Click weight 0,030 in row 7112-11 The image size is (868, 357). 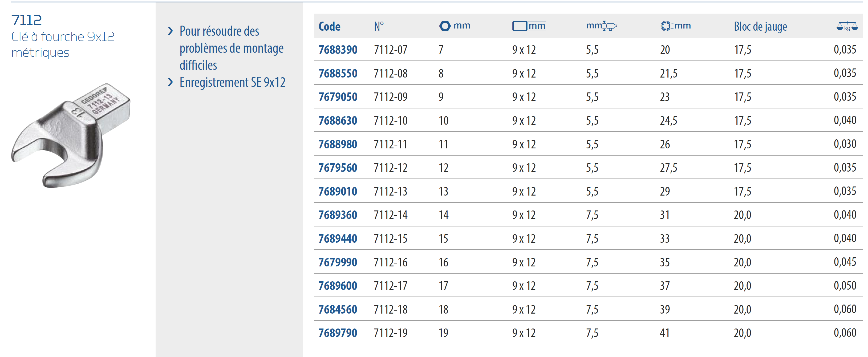click(845, 144)
